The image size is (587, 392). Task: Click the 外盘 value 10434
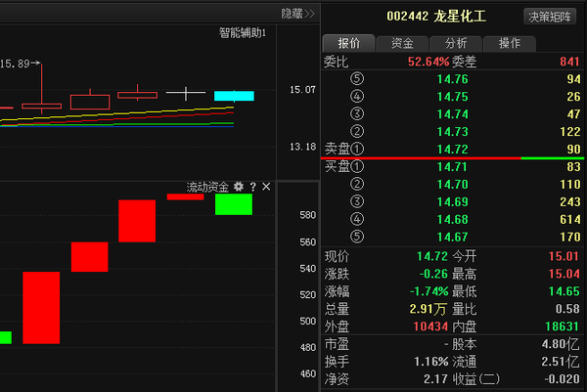click(x=430, y=327)
